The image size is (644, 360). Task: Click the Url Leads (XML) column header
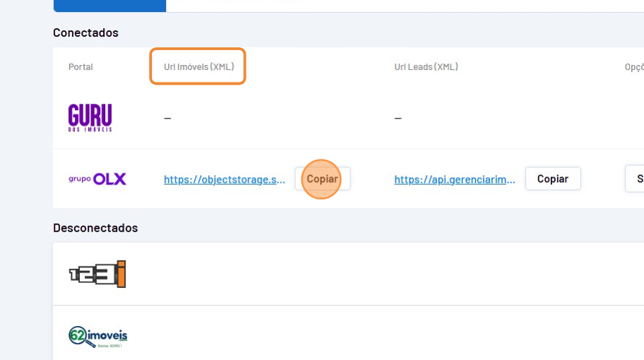click(x=426, y=67)
